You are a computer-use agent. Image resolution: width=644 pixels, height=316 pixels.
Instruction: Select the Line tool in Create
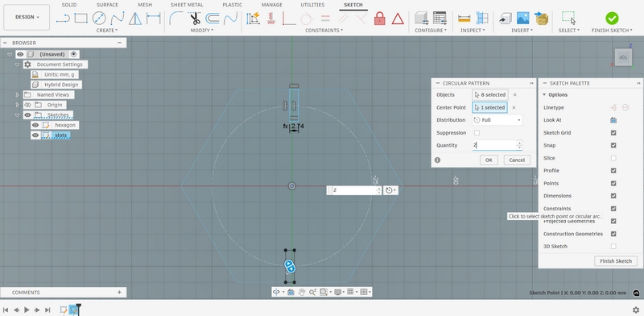coord(63,18)
